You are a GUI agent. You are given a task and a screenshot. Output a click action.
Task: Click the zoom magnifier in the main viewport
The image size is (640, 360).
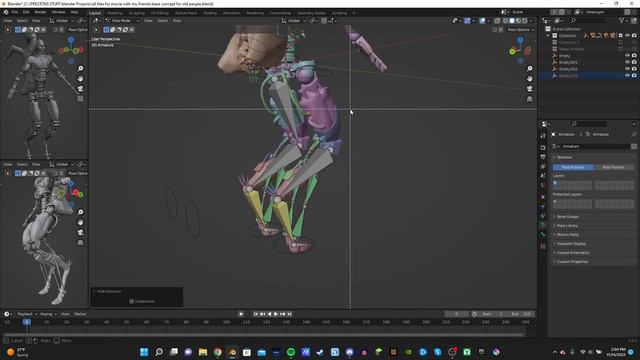pos(529,69)
